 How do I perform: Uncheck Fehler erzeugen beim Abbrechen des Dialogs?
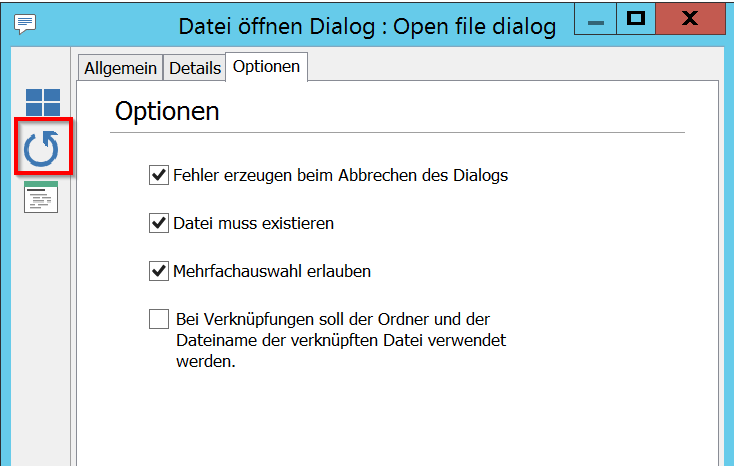point(159,175)
